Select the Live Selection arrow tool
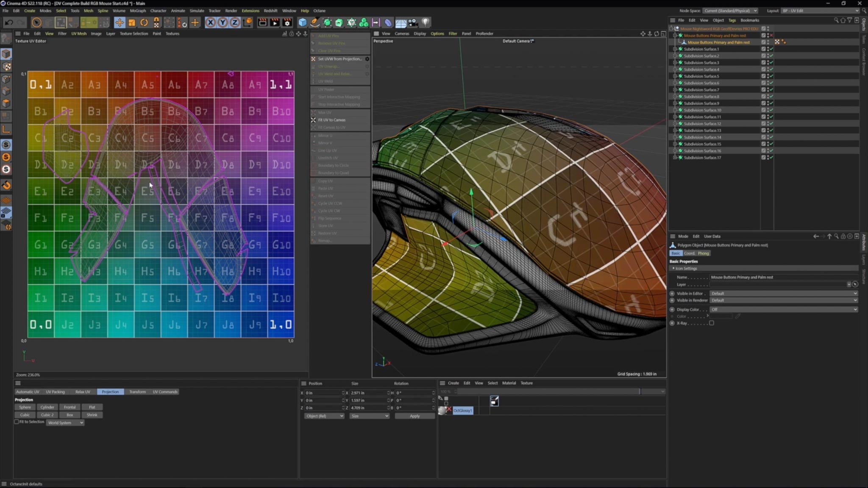The width and height of the screenshot is (868, 488). [36, 22]
